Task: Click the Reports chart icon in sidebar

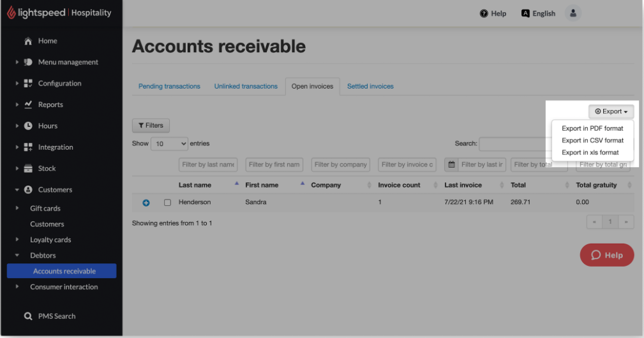Action: [x=28, y=105]
